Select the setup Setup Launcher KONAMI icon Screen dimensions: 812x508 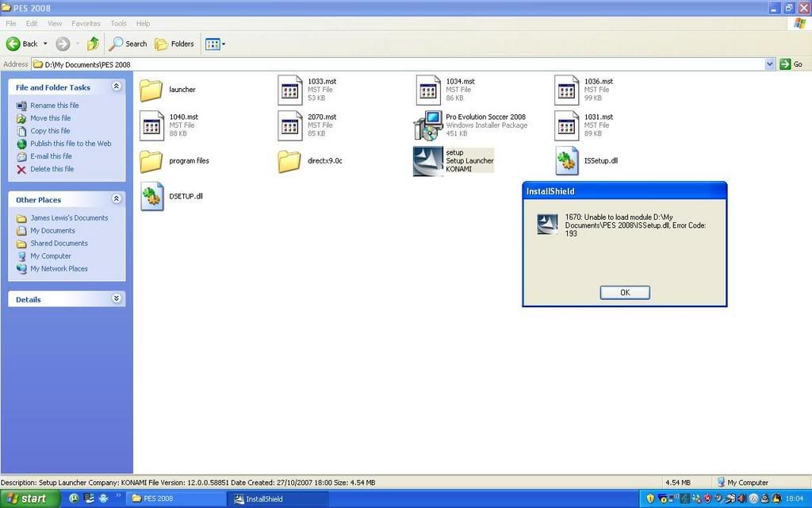[x=428, y=161]
